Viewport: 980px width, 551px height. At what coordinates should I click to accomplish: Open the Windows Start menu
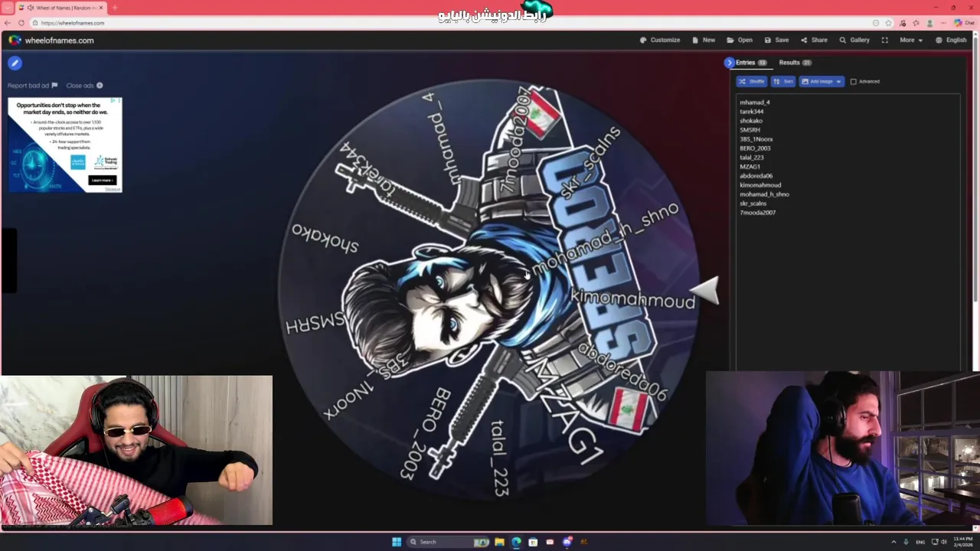tap(397, 542)
